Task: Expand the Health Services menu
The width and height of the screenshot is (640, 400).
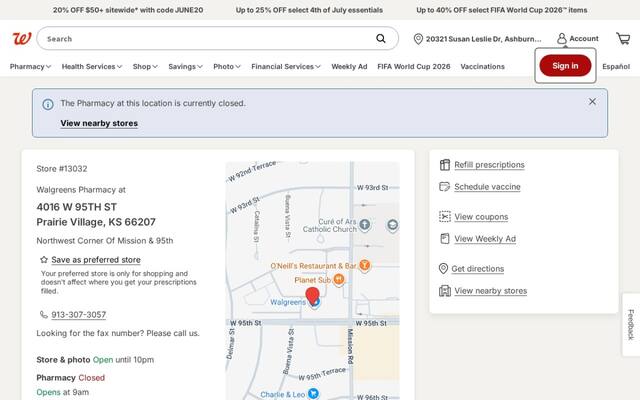Action: pos(92,67)
